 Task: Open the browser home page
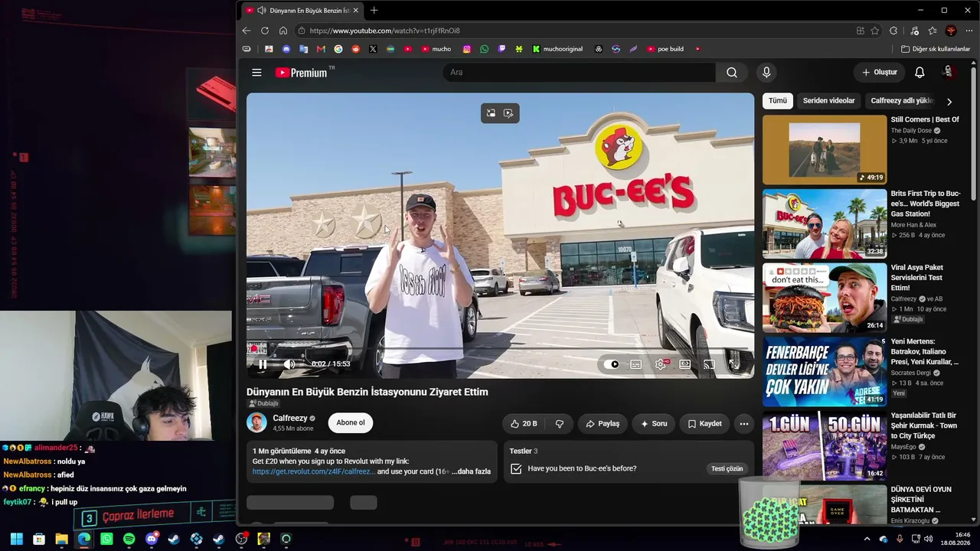click(283, 31)
